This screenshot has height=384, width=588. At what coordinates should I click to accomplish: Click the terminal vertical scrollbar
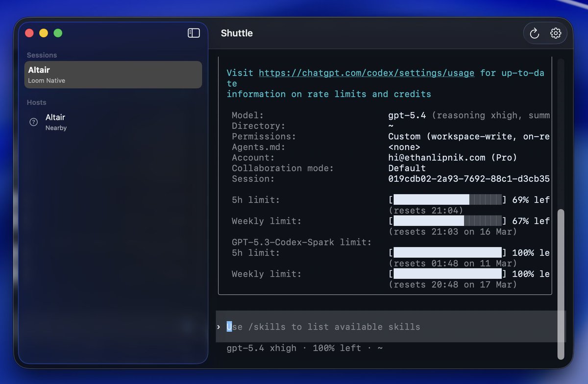coord(561,284)
